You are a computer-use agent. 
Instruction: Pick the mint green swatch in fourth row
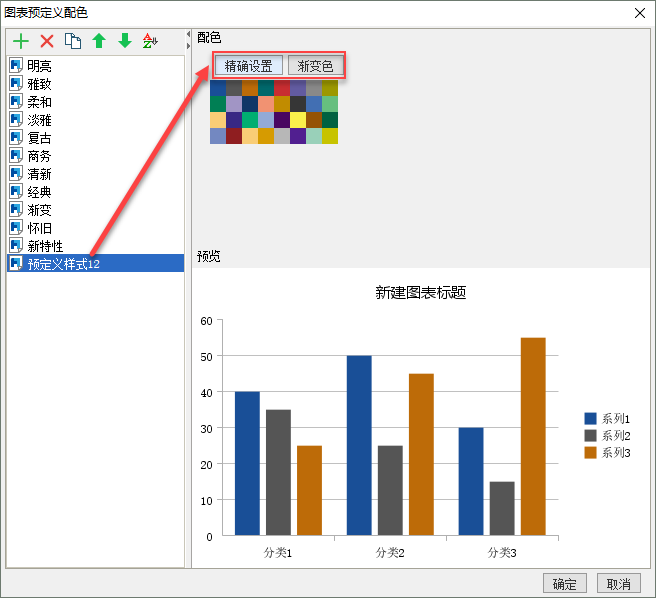(x=314, y=136)
